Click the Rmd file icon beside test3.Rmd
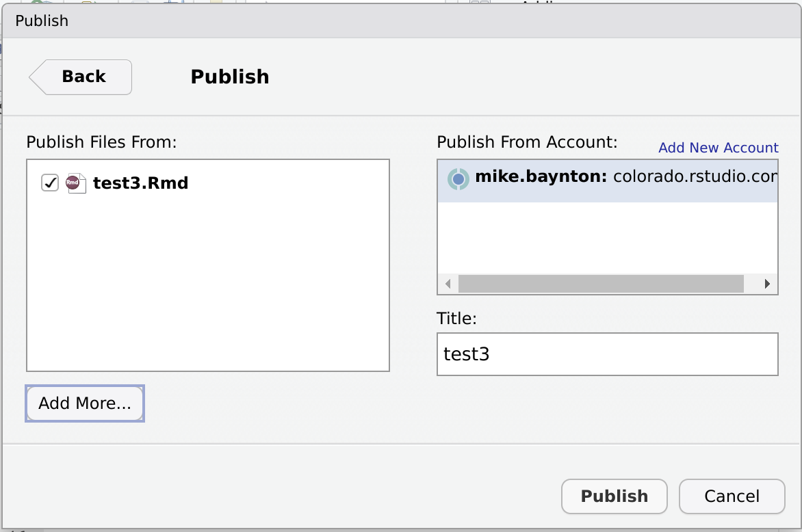Image resolution: width=802 pixels, height=532 pixels. click(x=75, y=183)
